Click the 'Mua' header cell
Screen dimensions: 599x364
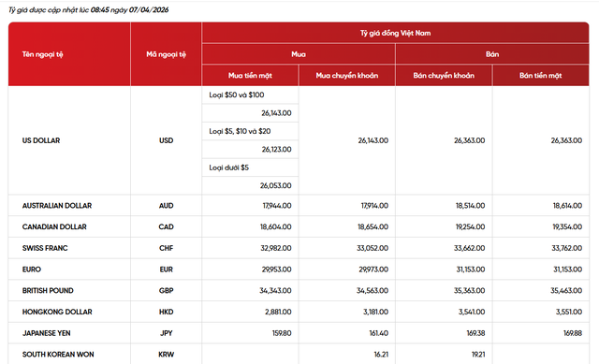(299, 54)
